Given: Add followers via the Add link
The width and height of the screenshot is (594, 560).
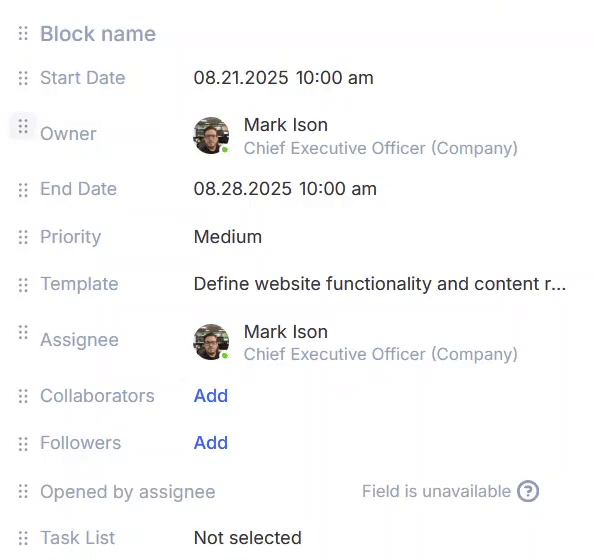Looking at the screenshot, I should point(211,443).
